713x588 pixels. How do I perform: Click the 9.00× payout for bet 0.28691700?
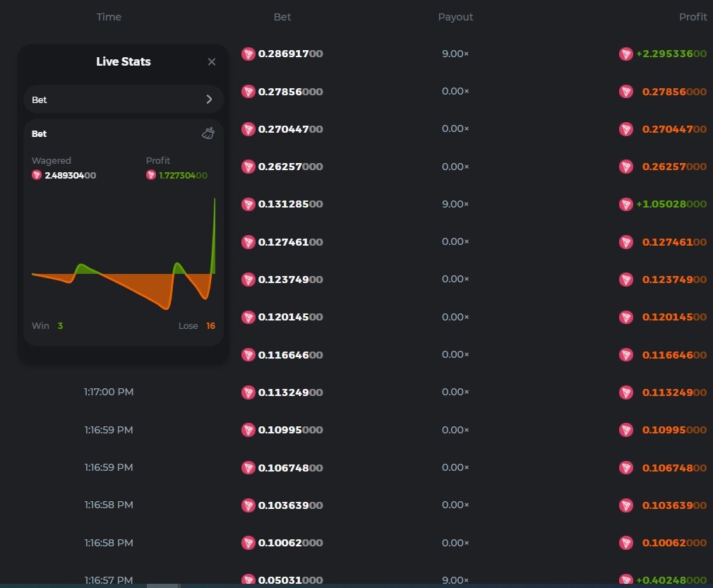click(x=455, y=54)
